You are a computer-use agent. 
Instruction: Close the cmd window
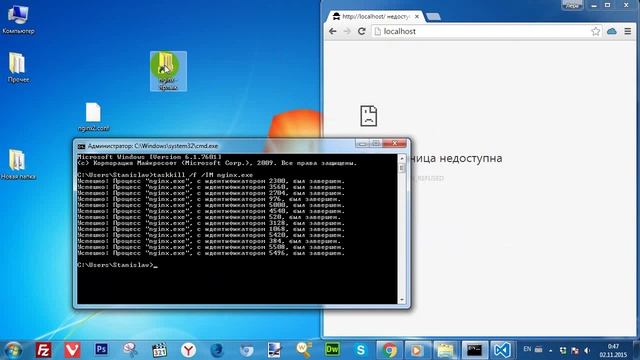pos(394,143)
